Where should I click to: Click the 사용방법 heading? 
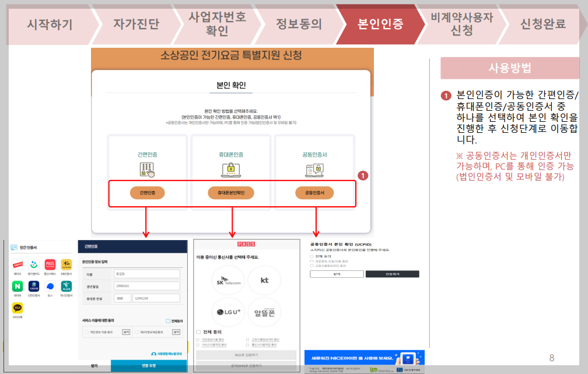(x=510, y=68)
